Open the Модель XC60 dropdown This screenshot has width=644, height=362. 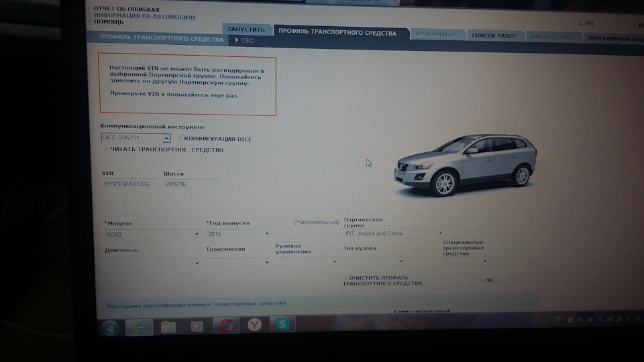pyautogui.click(x=197, y=234)
